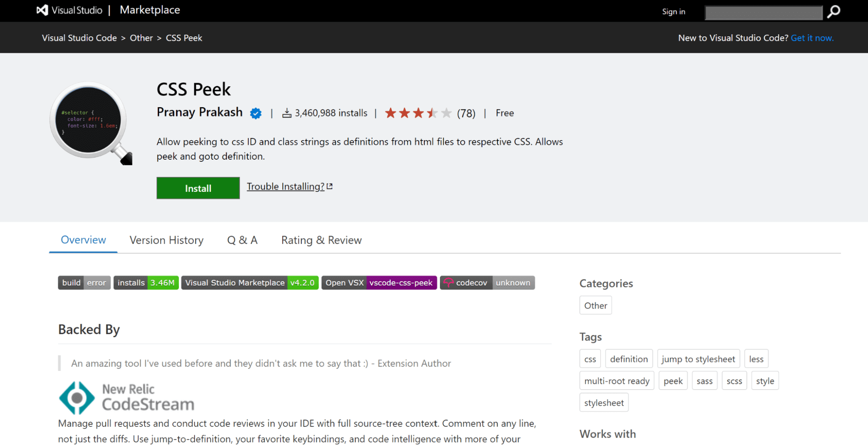
Task: Select the Other category under Categories
Action: (595, 305)
